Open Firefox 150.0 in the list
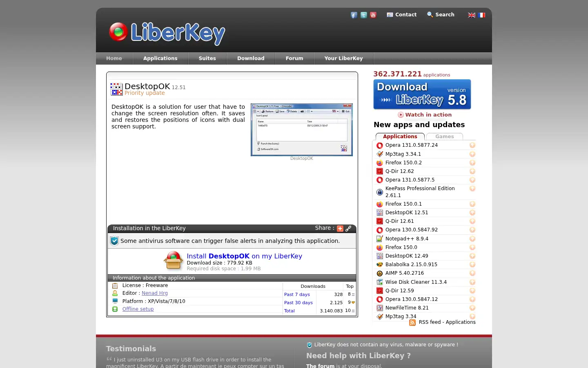This screenshot has width=588, height=368. pyautogui.click(x=401, y=247)
